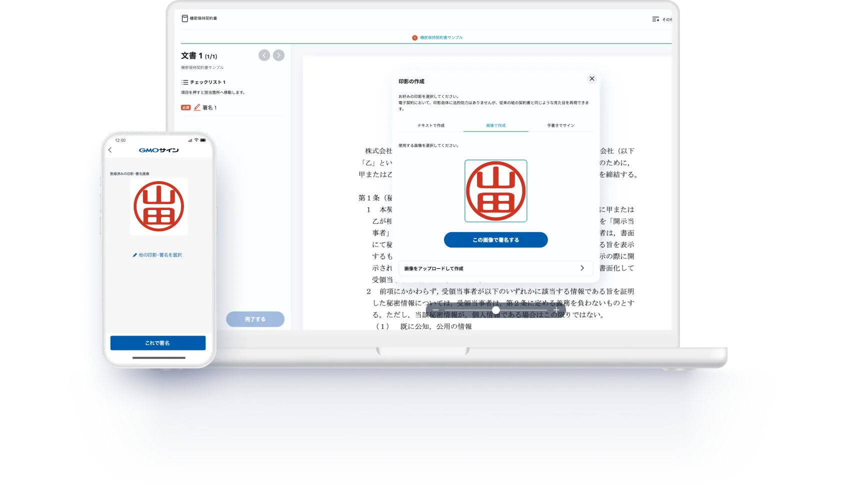The width and height of the screenshot is (846, 504).
Task: Click the red pen icon next to 署名1
Action: click(196, 107)
